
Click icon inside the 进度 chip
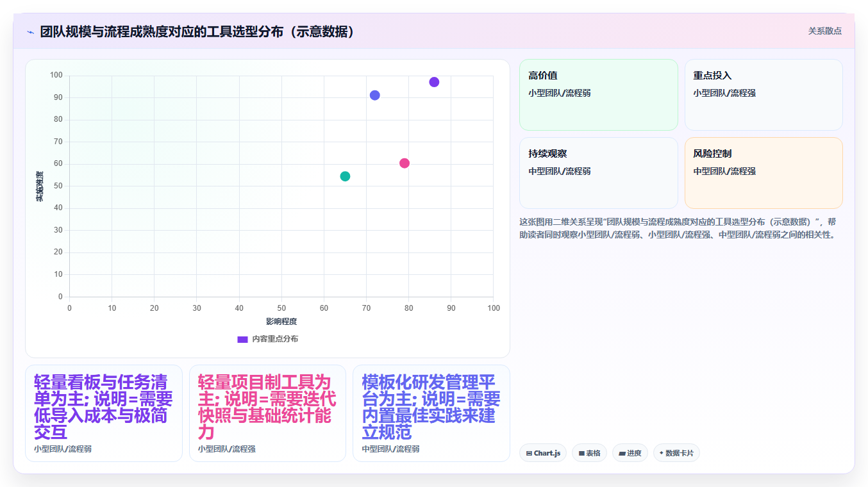(622, 453)
